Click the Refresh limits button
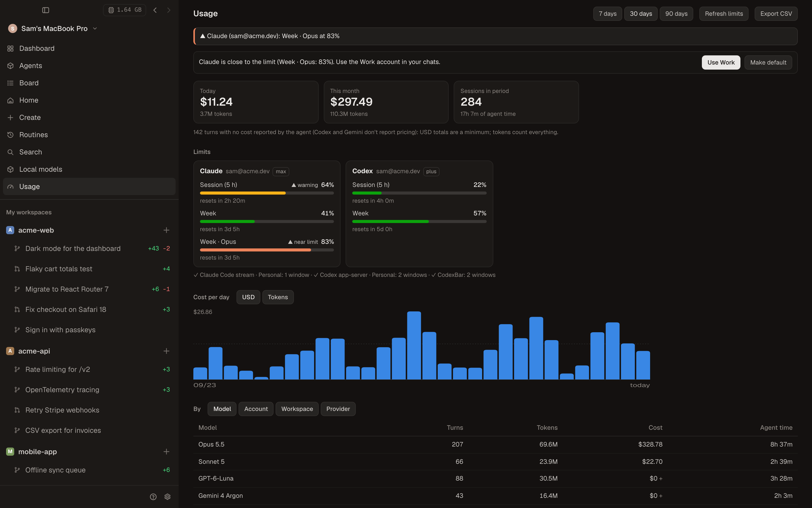Viewport: 812px width, 508px height. [x=724, y=14]
